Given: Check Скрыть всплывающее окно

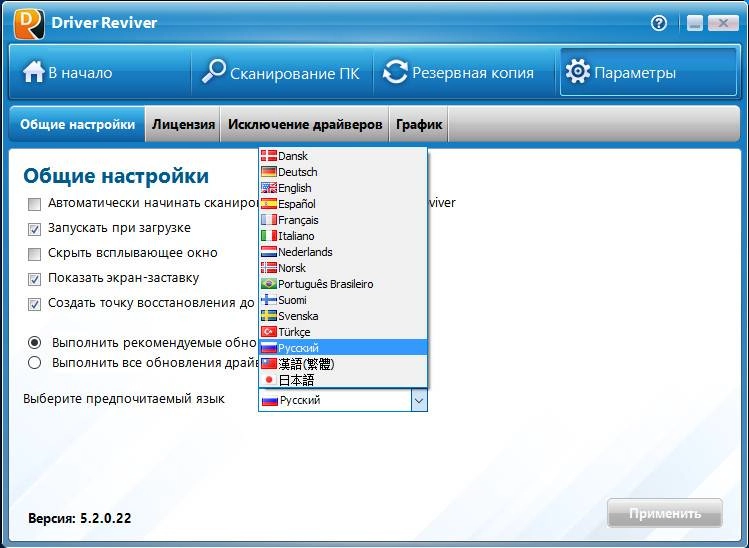Looking at the screenshot, I should 34,254.
